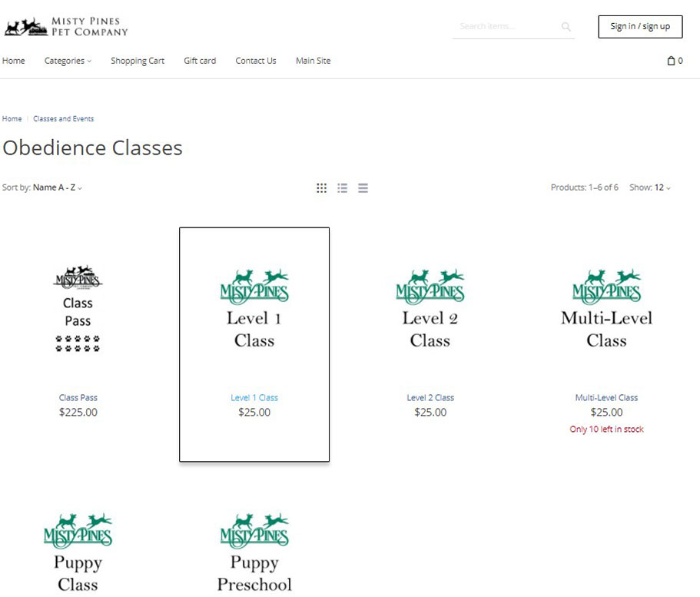This screenshot has width=700, height=597.
Task: Click into the Search items field
Action: (x=503, y=27)
